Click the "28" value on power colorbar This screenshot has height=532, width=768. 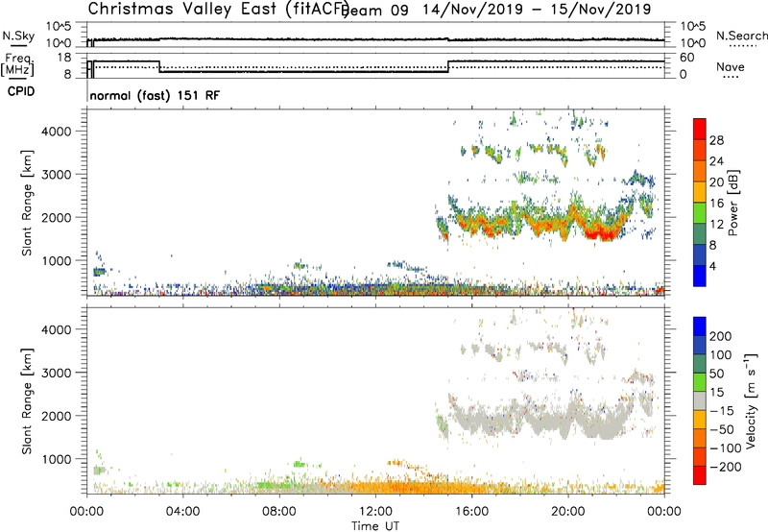[716, 140]
